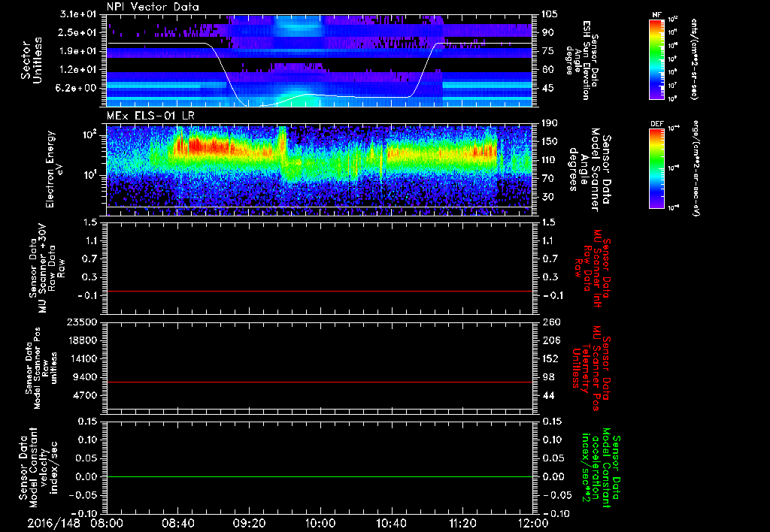This screenshot has height=532, width=770.
Task: Pick the 09:20 time axis label
Action: [249, 523]
